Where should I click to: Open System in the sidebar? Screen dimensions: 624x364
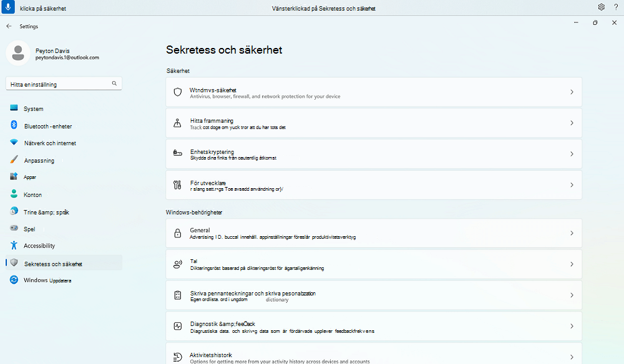[64, 108]
